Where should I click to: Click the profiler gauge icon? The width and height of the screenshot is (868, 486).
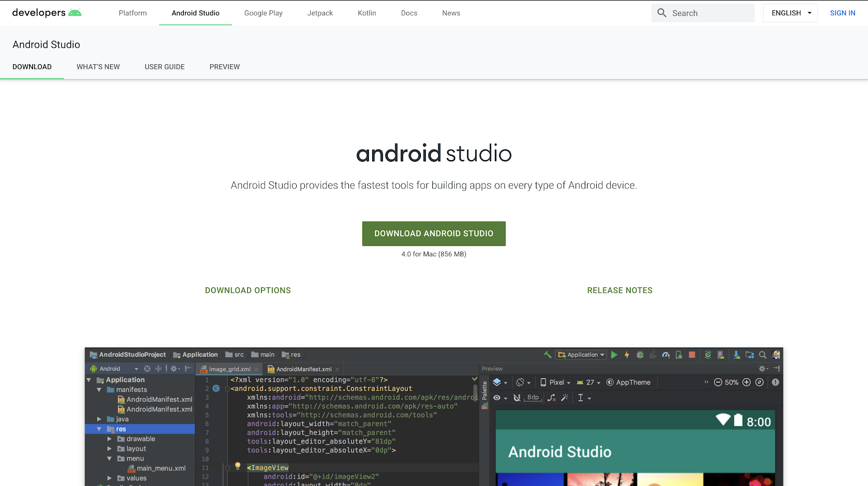pyautogui.click(x=666, y=355)
